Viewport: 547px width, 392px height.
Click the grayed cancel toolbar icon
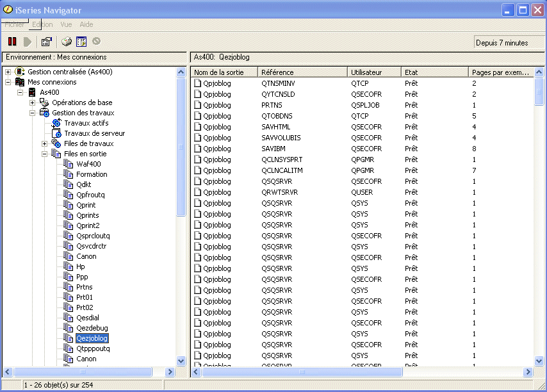coord(96,42)
